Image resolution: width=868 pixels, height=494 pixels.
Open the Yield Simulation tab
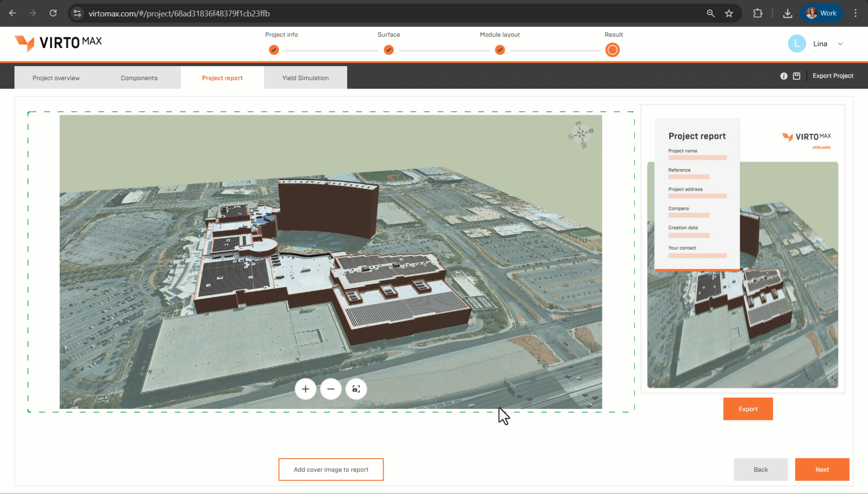(x=305, y=78)
